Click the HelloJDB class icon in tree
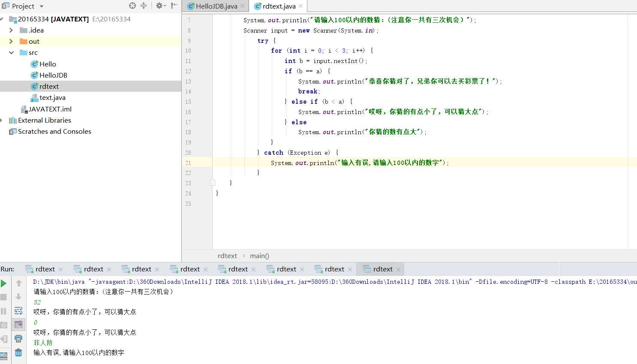The height and width of the screenshot is (364, 637). tap(34, 75)
